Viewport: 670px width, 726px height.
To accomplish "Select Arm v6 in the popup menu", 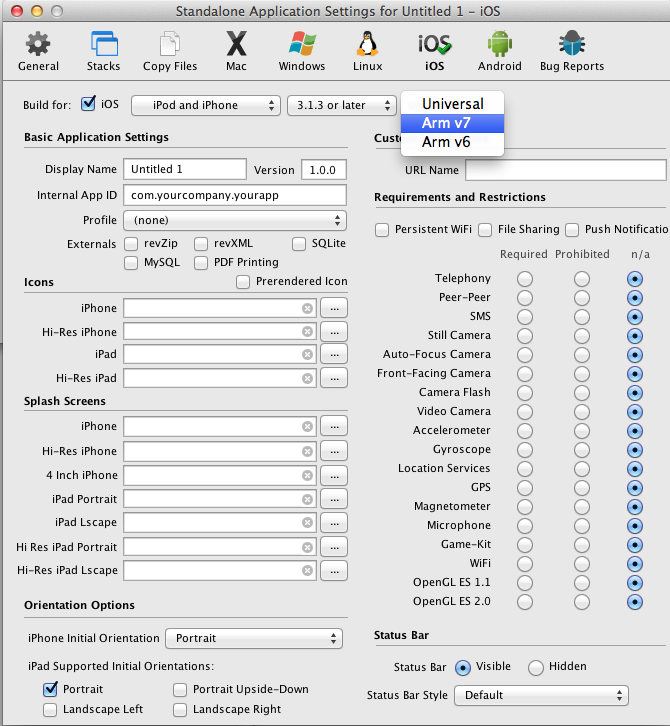I will coord(446,142).
